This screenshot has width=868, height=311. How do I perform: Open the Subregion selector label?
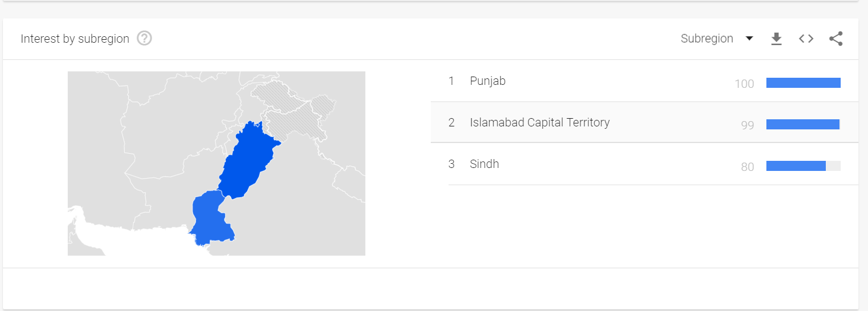tap(707, 39)
